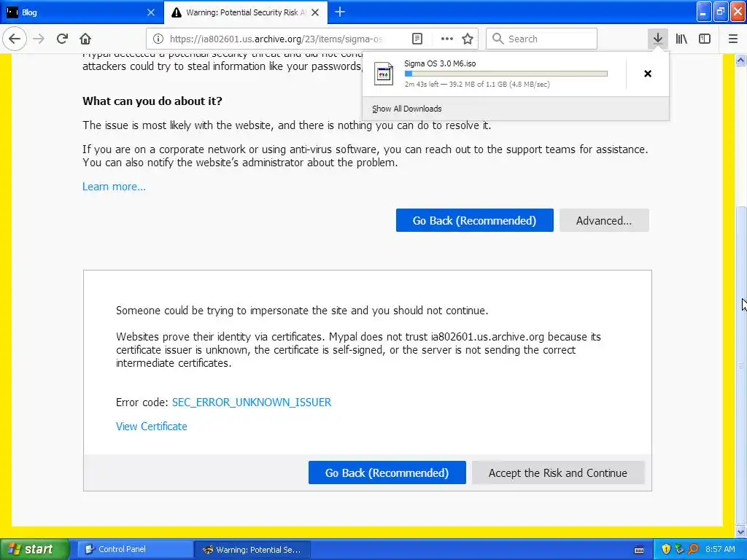
Task: Show site information icon in address bar
Action: [x=158, y=39]
